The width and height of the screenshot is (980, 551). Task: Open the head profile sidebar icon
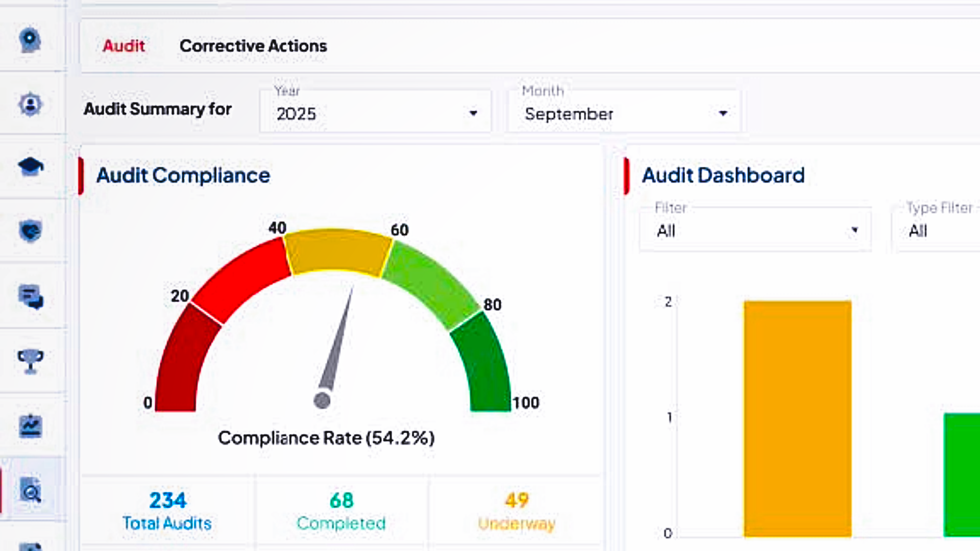tap(30, 40)
